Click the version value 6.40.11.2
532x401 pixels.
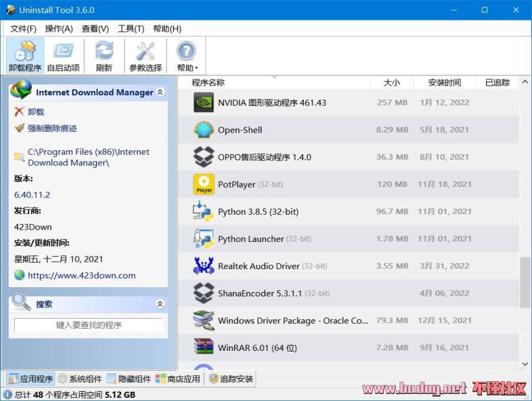(32, 195)
